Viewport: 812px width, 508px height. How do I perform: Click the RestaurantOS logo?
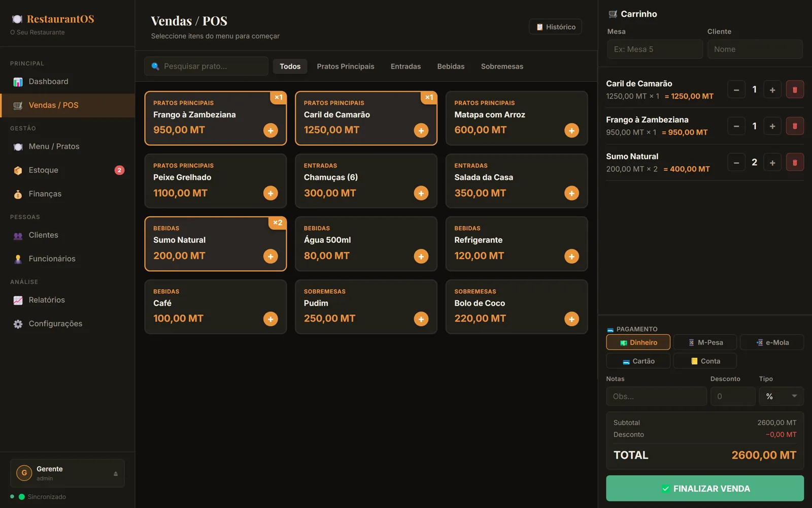[53, 19]
